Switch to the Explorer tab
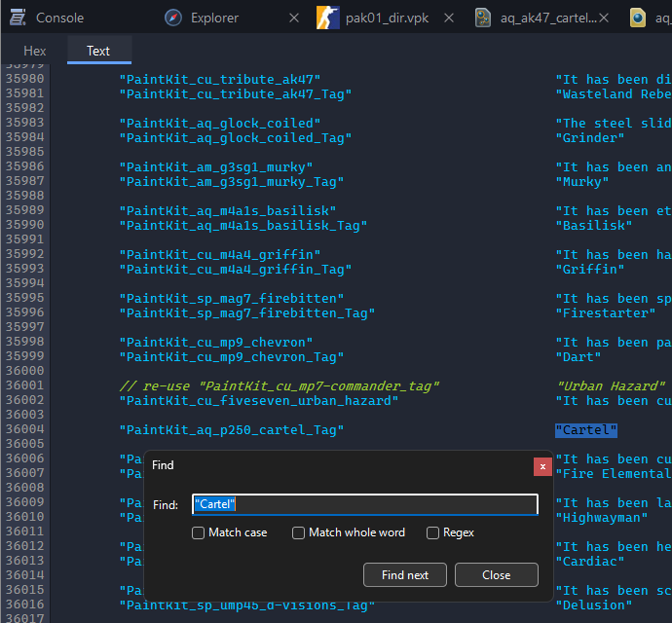The width and height of the screenshot is (672, 623). pos(214,18)
